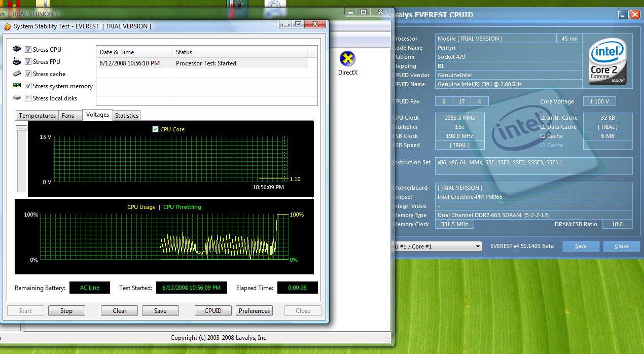The height and width of the screenshot is (354, 644).
Task: Click Close button in EVEREST CPUID window
Action: click(x=622, y=246)
